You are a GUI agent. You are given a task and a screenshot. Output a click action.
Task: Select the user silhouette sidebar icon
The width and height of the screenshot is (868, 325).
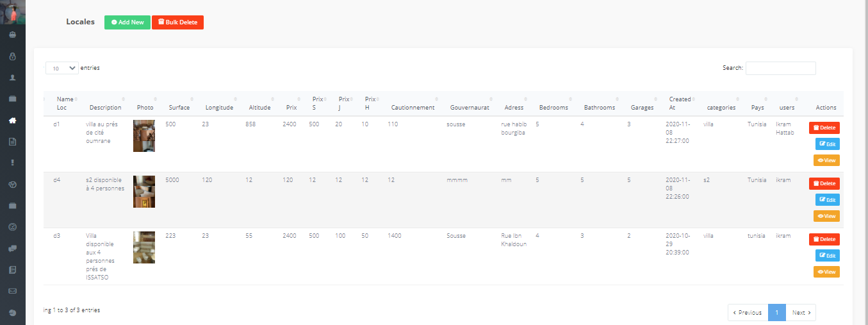(12, 78)
